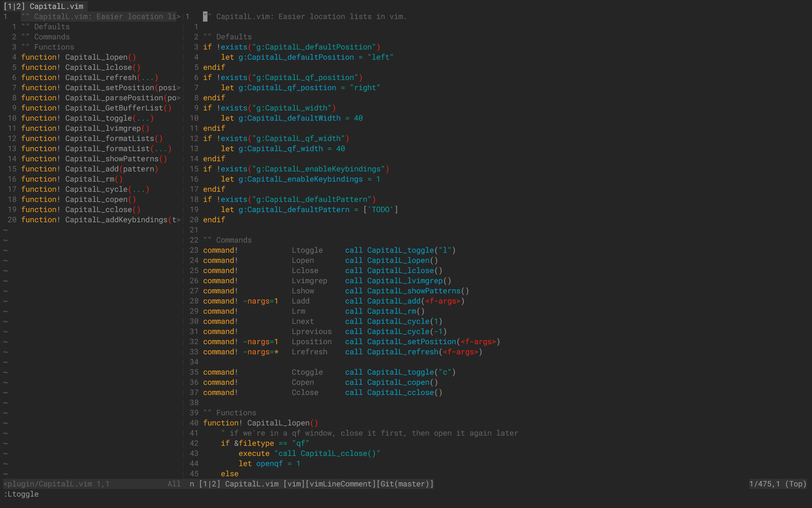Click the 'Ltoggle' command name
This screenshot has height=508, width=812.
click(307, 250)
